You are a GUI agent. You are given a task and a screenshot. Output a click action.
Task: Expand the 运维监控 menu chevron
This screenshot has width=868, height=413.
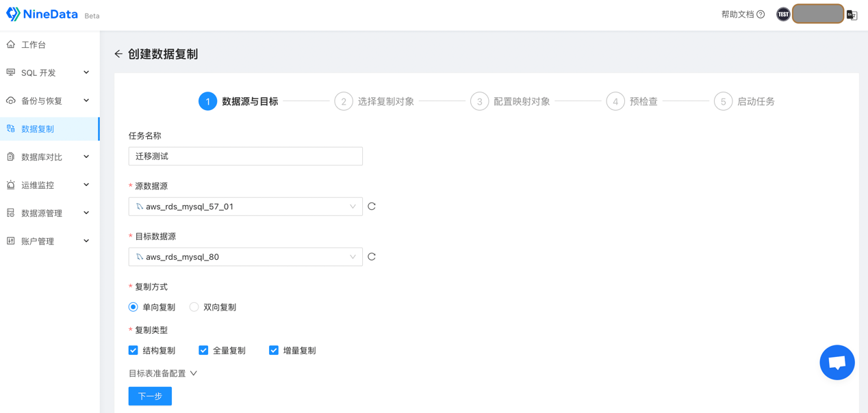coord(86,185)
